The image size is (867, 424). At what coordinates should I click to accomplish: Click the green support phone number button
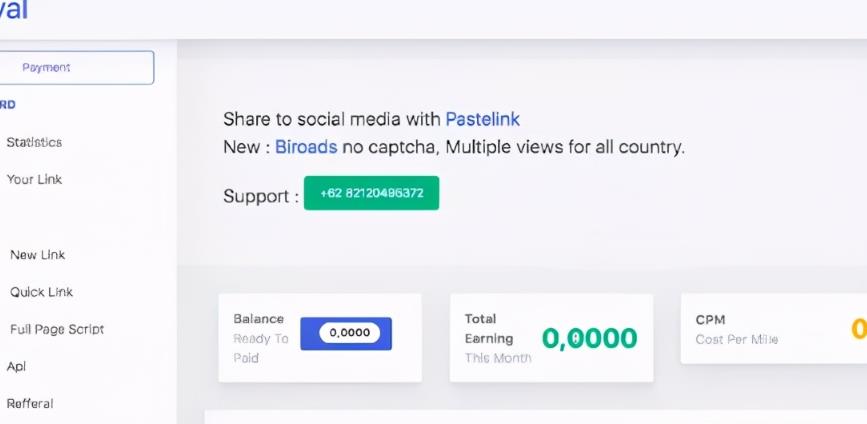[x=372, y=193]
